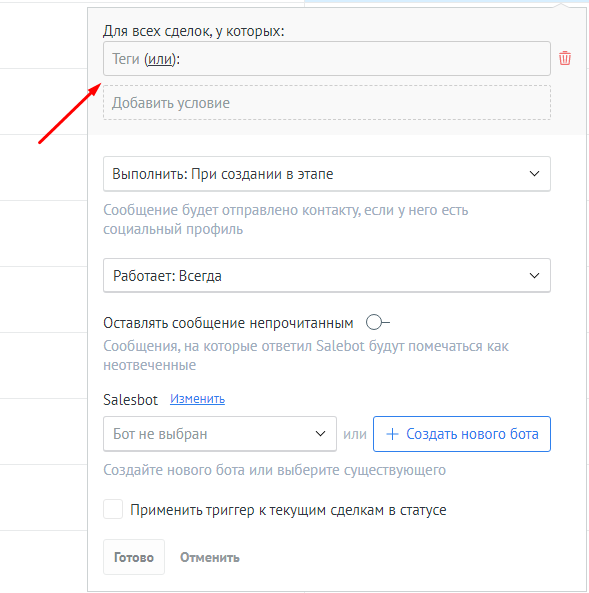Click the plus icon on create bot button
Screen dimensions: 589x593
click(392, 434)
